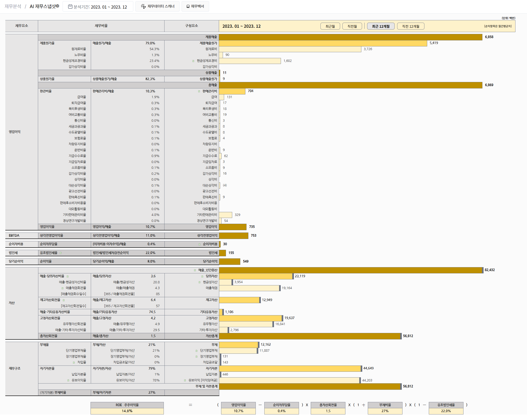
Task: Switch period to 최근월
Action: tap(330, 26)
